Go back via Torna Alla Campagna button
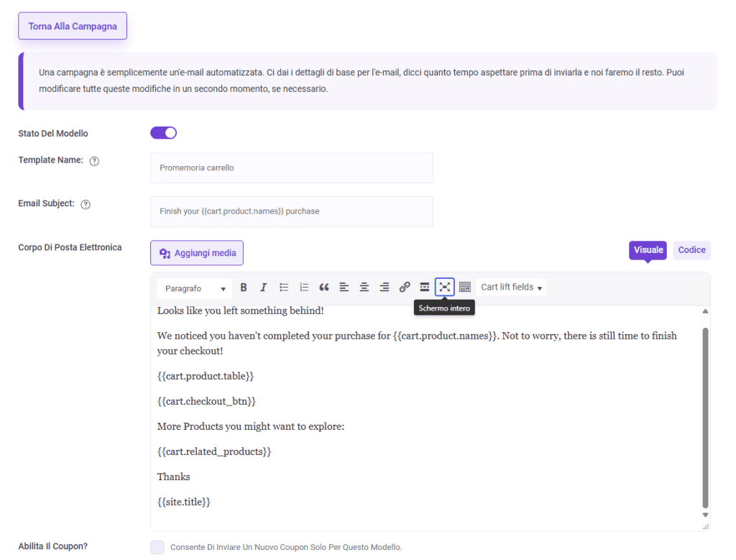Screen dimensions: 736x560 coord(73,27)
